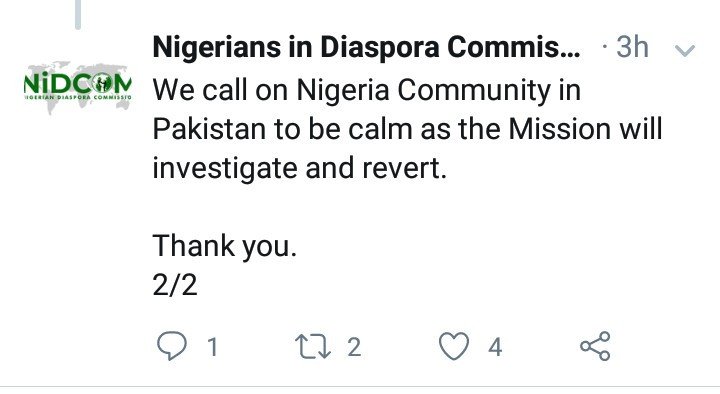The image size is (720, 394).
Task: Click the like count number 4
Action: (495, 347)
